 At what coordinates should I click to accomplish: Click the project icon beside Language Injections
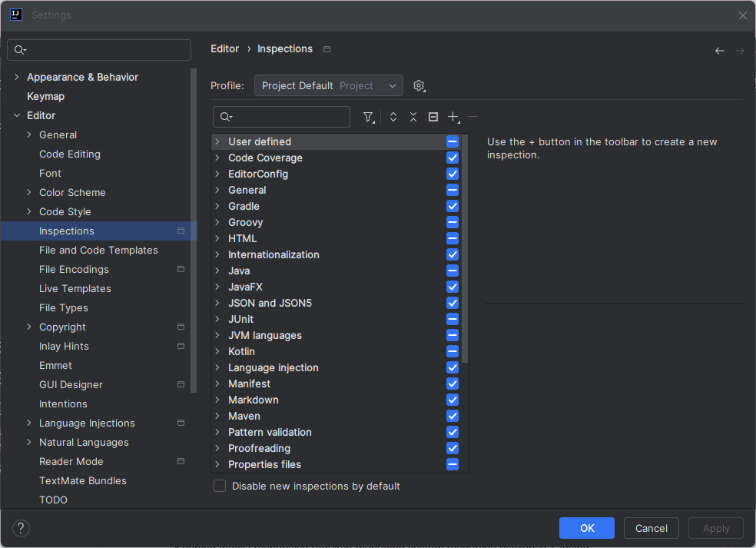click(x=181, y=423)
